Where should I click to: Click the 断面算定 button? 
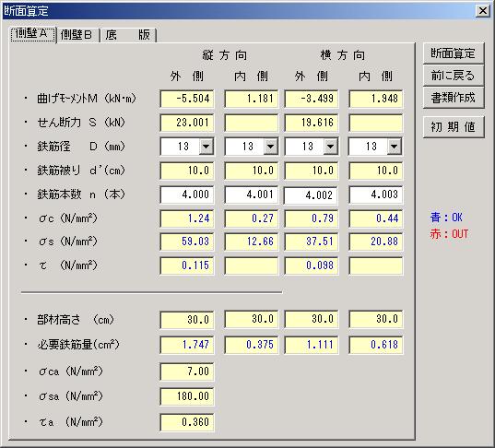[454, 53]
